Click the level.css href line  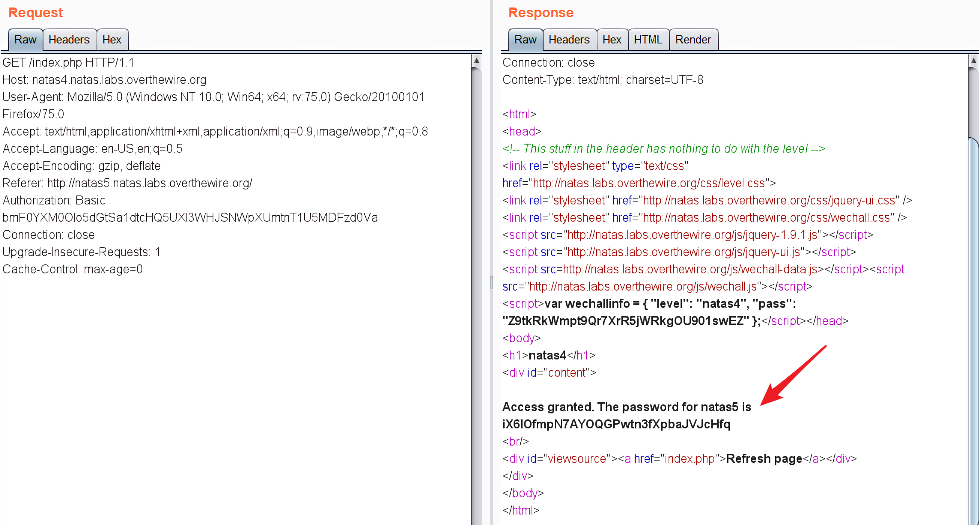pos(639,183)
